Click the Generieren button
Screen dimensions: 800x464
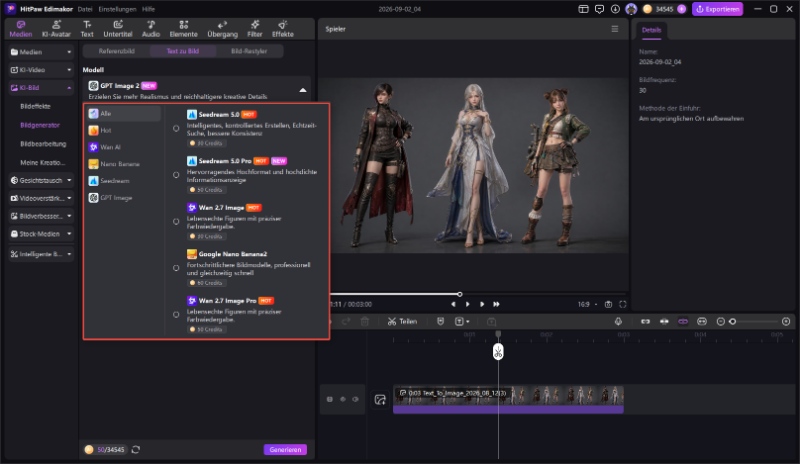[285, 450]
